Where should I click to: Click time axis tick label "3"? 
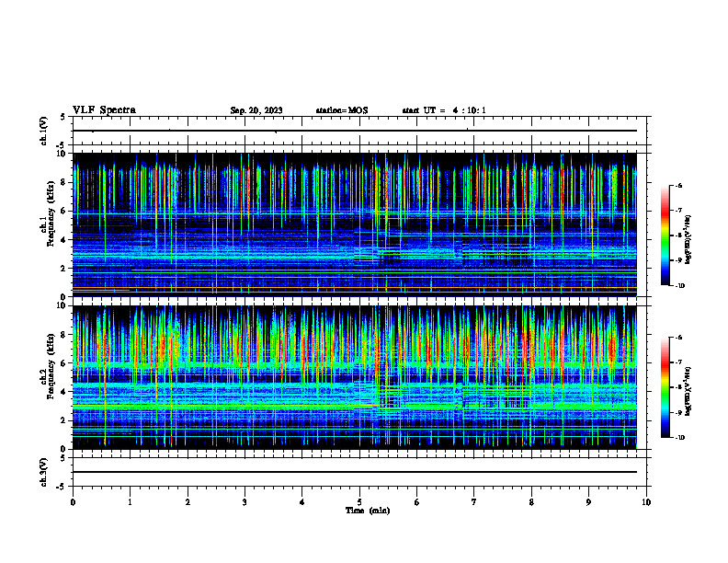(245, 502)
